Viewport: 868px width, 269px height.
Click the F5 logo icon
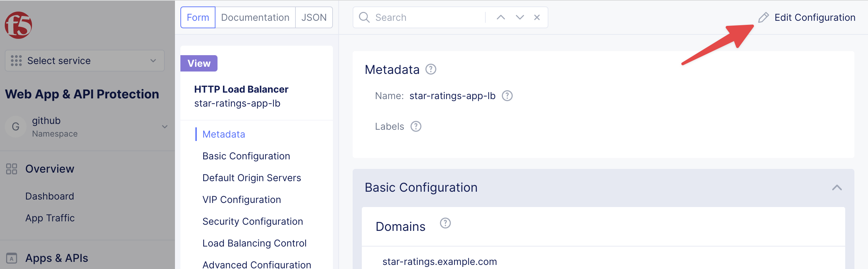coord(18,25)
